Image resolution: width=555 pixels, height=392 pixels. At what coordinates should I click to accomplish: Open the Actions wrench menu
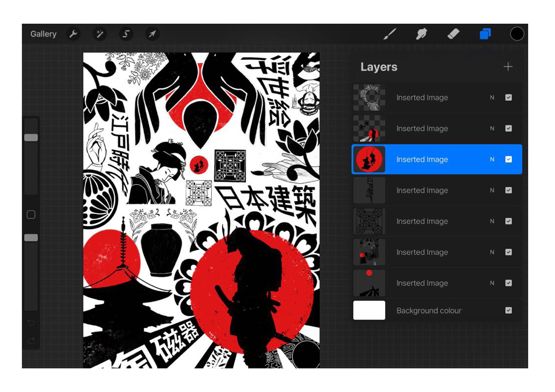point(73,34)
